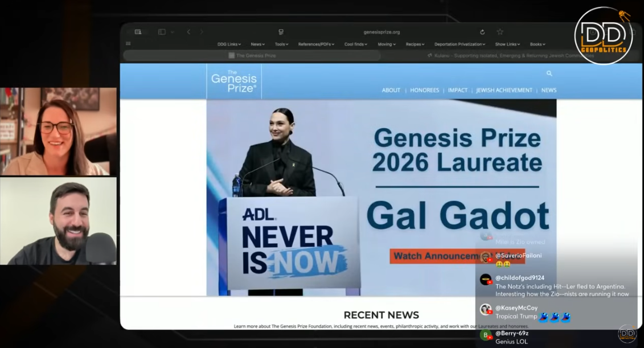
Task: Open the sidebar options chevron dropdown
Action: click(x=172, y=32)
